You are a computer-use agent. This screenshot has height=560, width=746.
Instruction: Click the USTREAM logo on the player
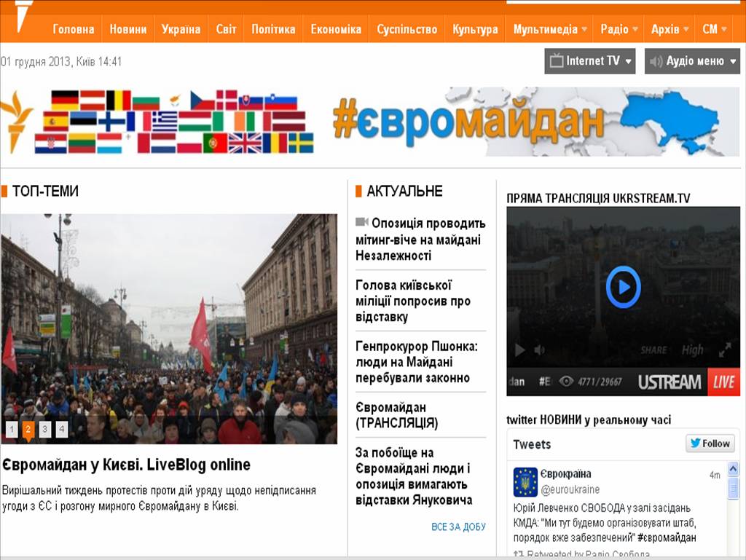pos(670,382)
